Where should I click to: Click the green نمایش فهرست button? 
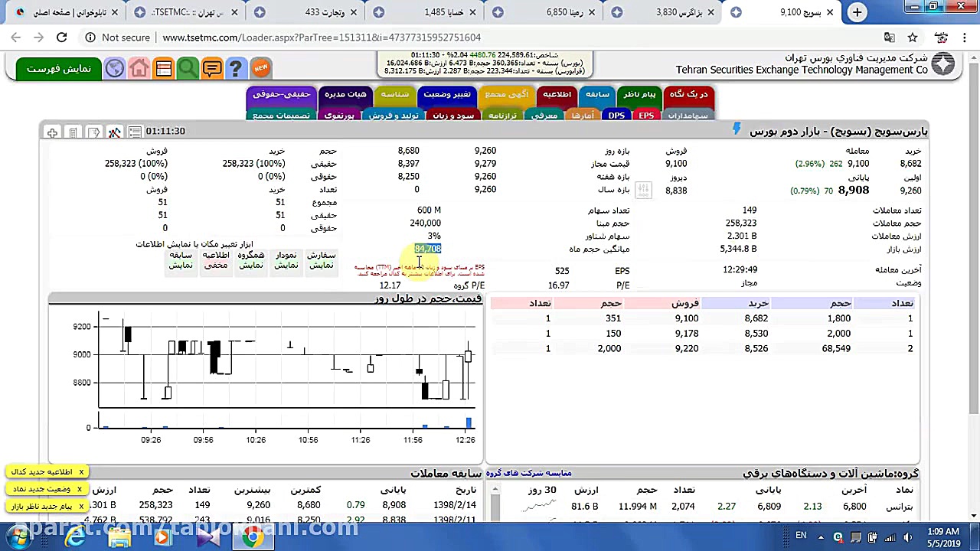tap(58, 69)
